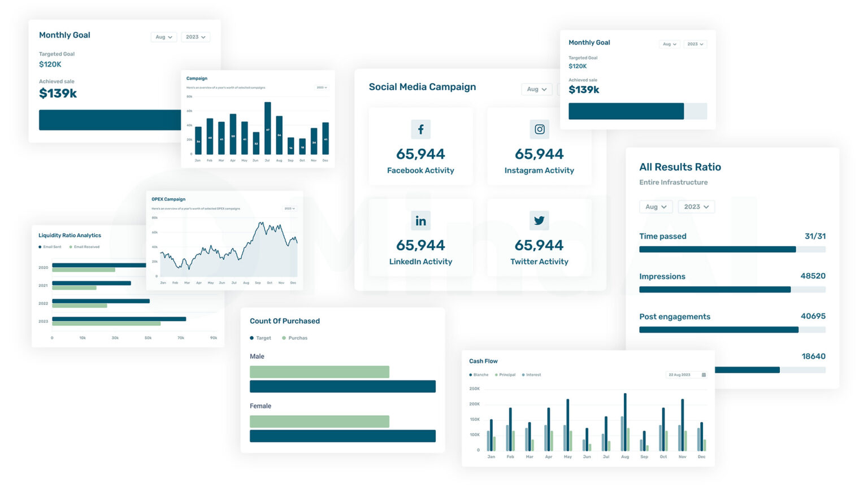
Task: Click the LinkedIn Activity icon
Action: click(x=420, y=221)
